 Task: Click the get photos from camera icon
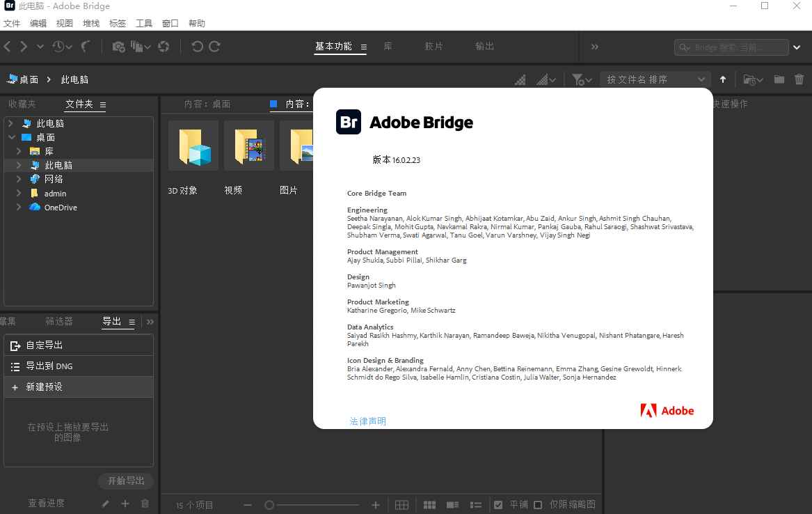pos(118,47)
